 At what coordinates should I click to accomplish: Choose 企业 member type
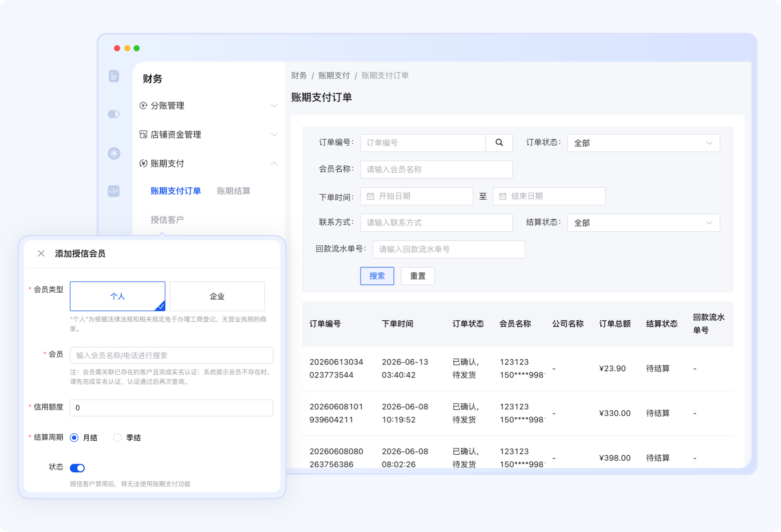tap(217, 296)
